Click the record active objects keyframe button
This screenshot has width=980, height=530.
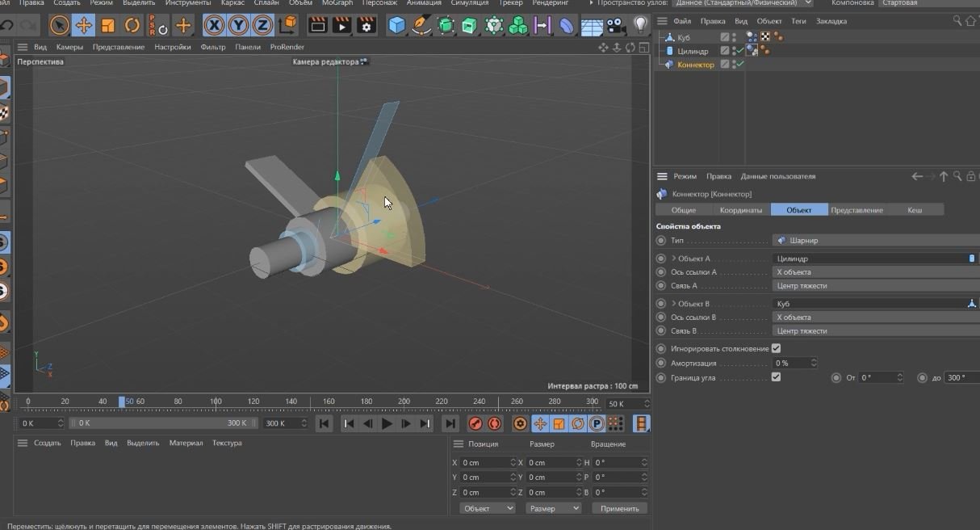(x=475, y=423)
